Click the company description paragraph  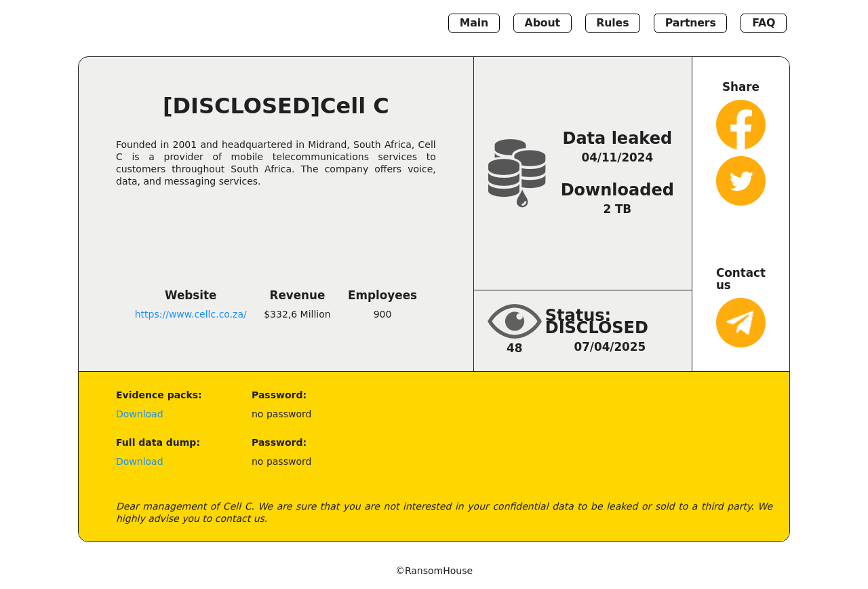click(276, 163)
